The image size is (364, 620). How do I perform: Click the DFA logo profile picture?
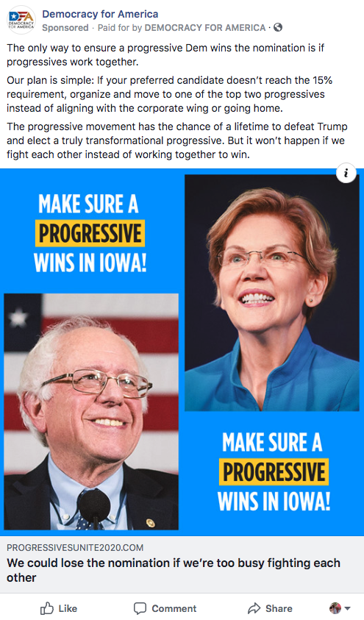click(x=21, y=20)
